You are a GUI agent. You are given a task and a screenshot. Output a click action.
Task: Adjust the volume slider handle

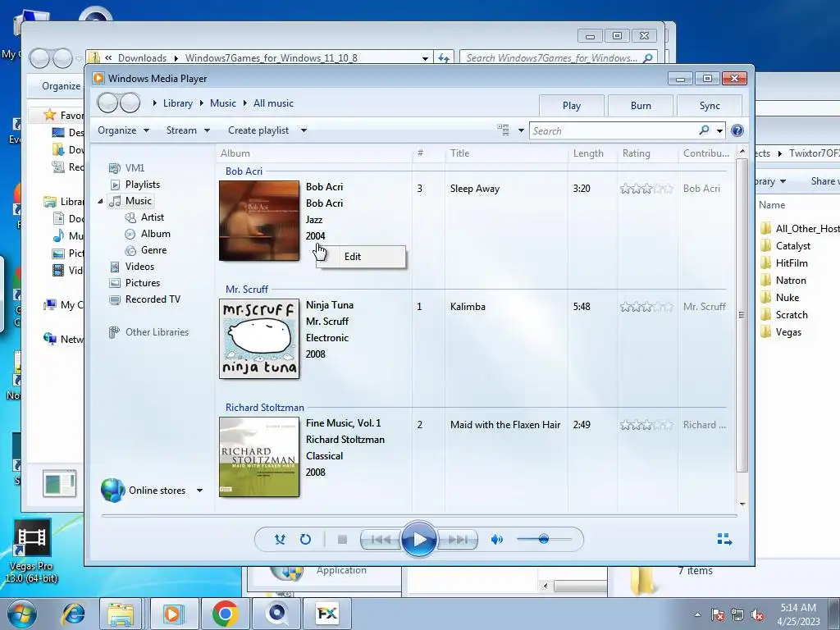[x=544, y=539]
